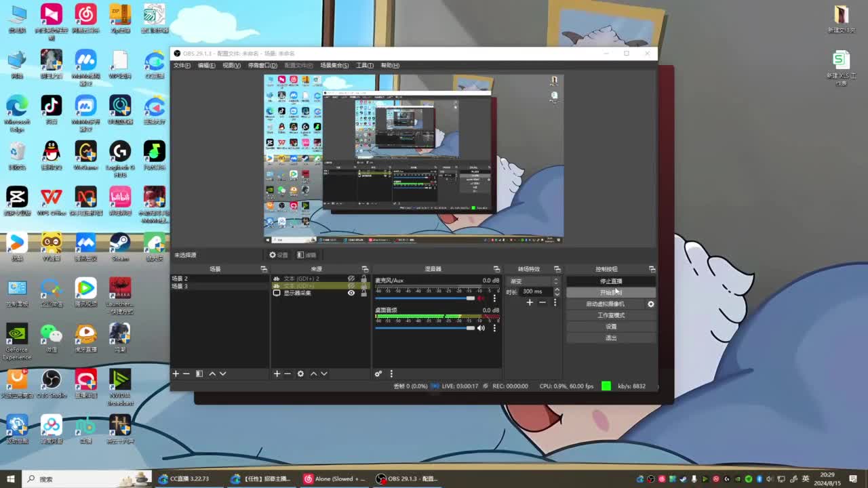Mute the desktop audio channel
Screen dimensions: 868x488
(x=481, y=328)
